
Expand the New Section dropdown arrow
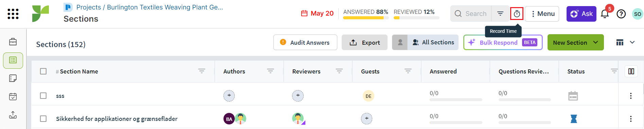pyautogui.click(x=595, y=42)
